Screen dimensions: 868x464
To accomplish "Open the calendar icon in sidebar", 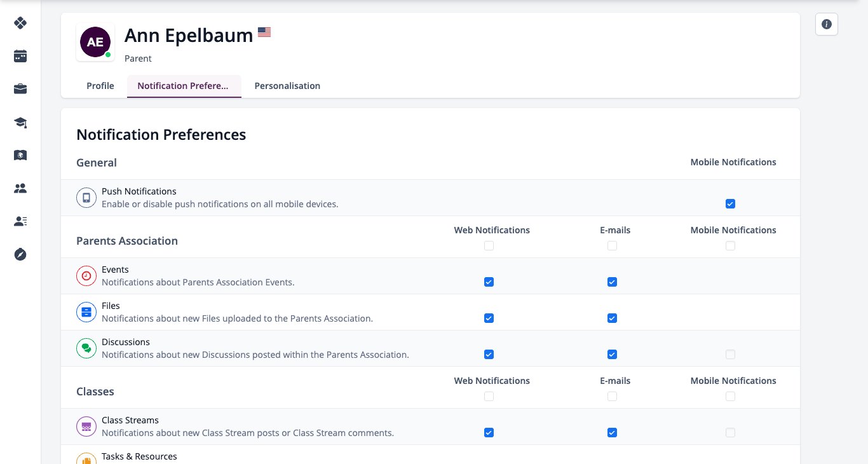I will pos(20,56).
